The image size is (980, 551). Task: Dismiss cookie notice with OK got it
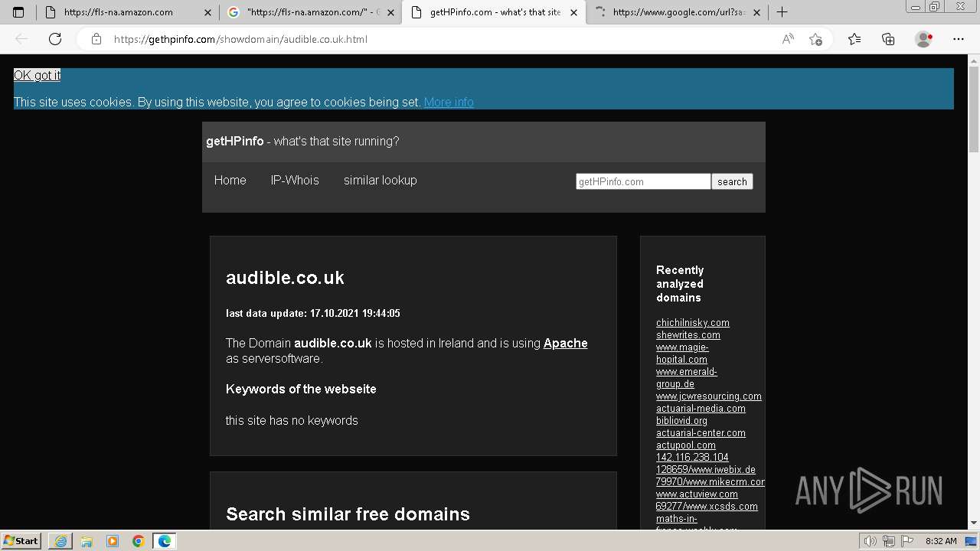[37, 75]
